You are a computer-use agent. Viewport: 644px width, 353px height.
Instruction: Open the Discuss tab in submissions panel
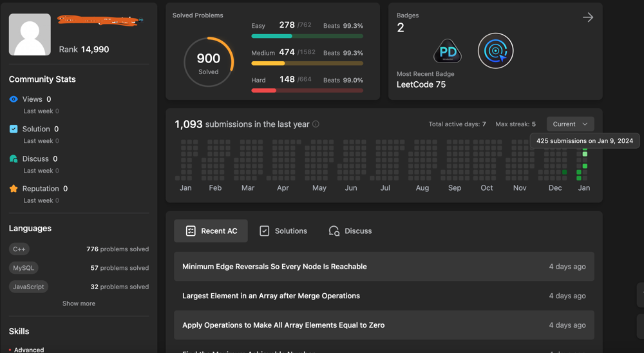350,231
